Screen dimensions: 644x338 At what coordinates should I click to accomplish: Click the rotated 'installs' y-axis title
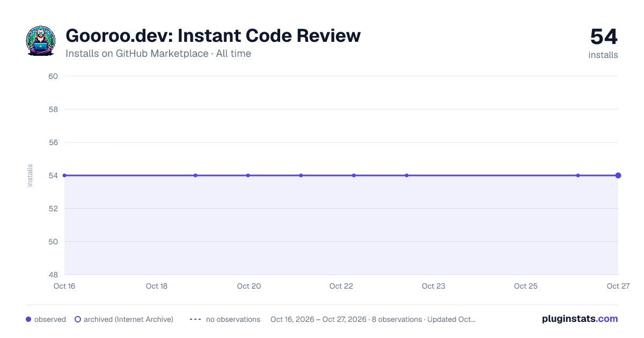click(x=30, y=175)
